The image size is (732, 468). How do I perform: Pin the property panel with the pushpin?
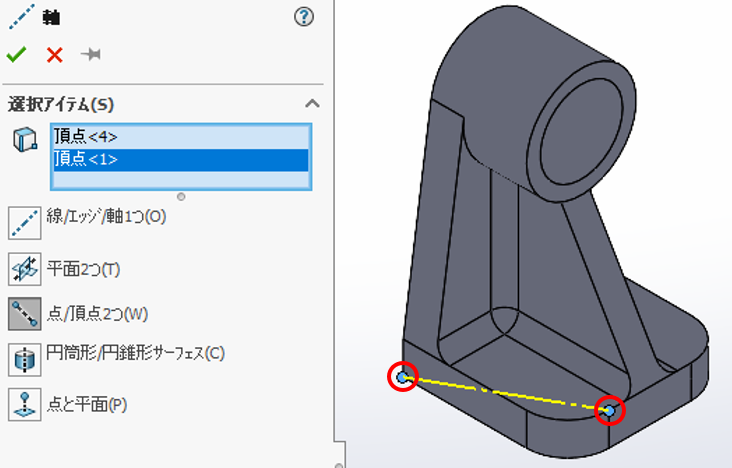point(91,54)
